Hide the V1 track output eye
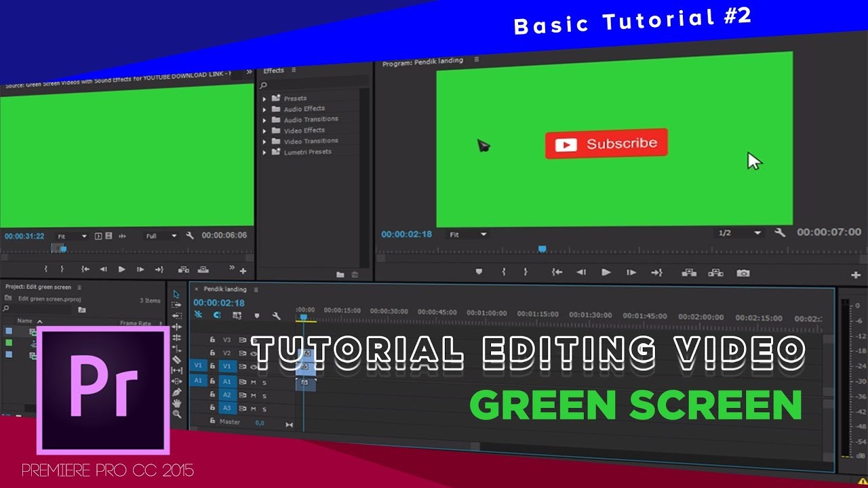Image resolution: width=868 pixels, height=488 pixels. tap(254, 367)
